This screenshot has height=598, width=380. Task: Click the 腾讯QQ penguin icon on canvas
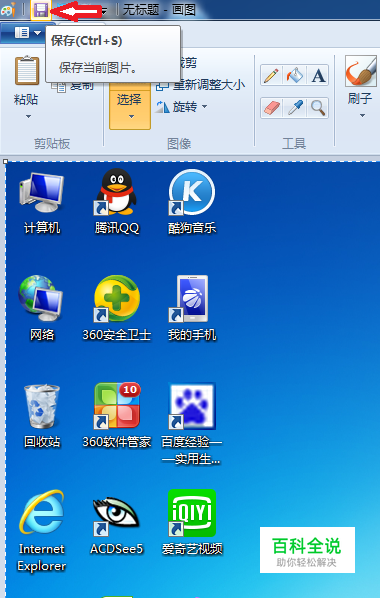[x=117, y=191]
